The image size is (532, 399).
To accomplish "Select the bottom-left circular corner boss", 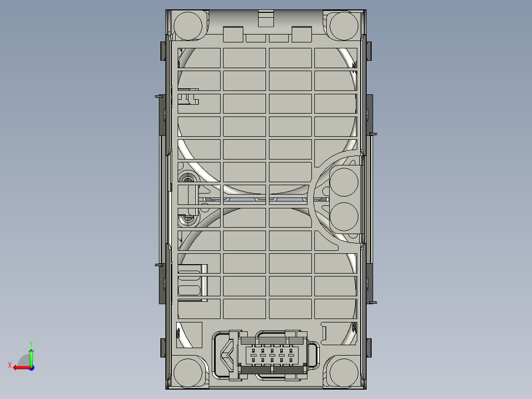I will [188, 372].
